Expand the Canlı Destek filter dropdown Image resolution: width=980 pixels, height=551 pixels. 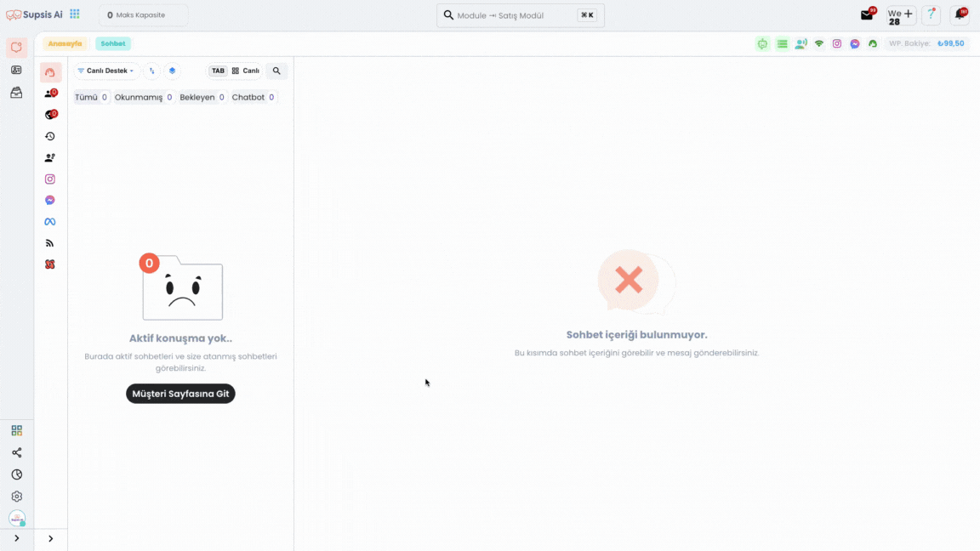point(105,71)
